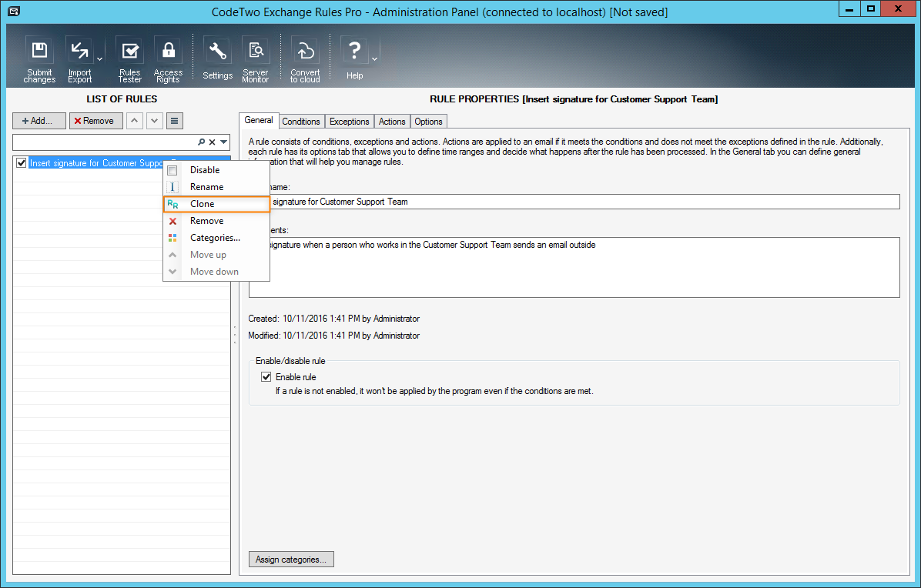Select Clone in the context menu

pyautogui.click(x=216, y=204)
